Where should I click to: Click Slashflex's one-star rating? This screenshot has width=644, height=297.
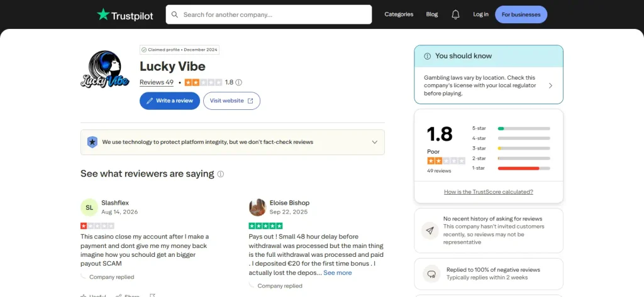pyautogui.click(x=97, y=225)
